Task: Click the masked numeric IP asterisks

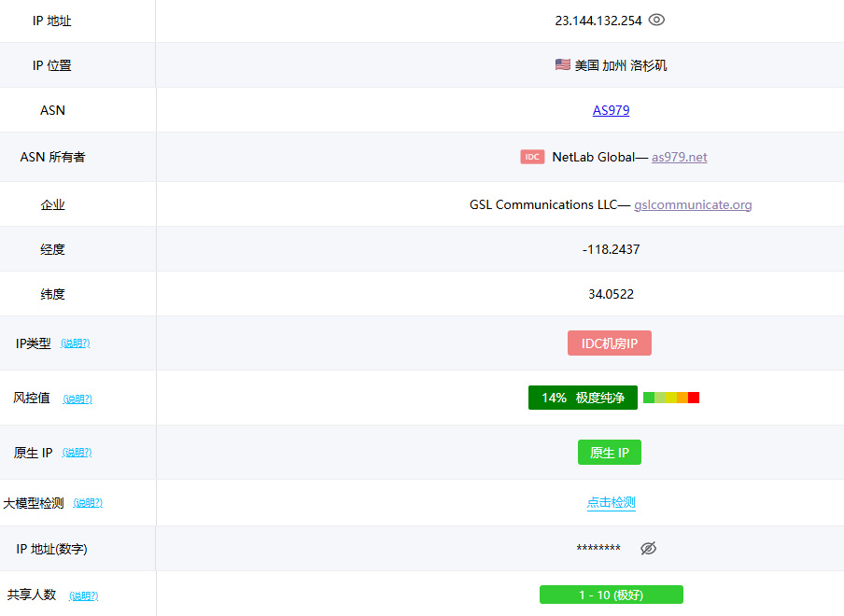Action: (598, 548)
